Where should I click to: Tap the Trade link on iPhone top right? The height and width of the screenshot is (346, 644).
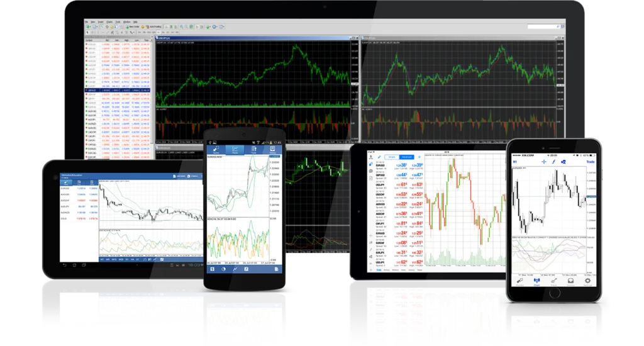point(591,162)
